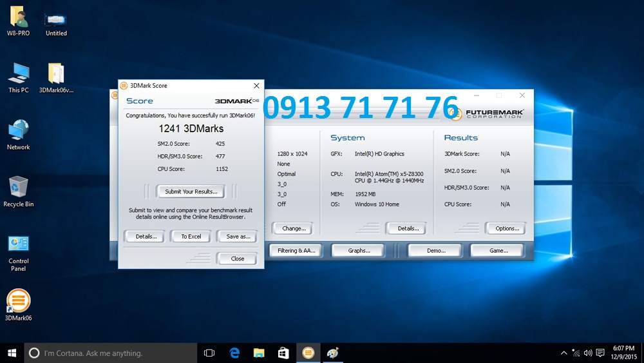Click Submit Your Results button
Viewport: 644px width, 363px height.
tap(191, 191)
